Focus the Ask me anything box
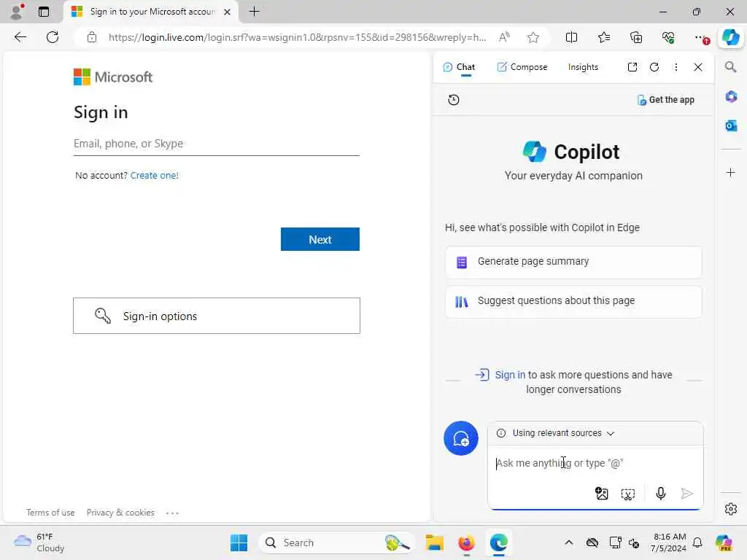 click(x=595, y=463)
